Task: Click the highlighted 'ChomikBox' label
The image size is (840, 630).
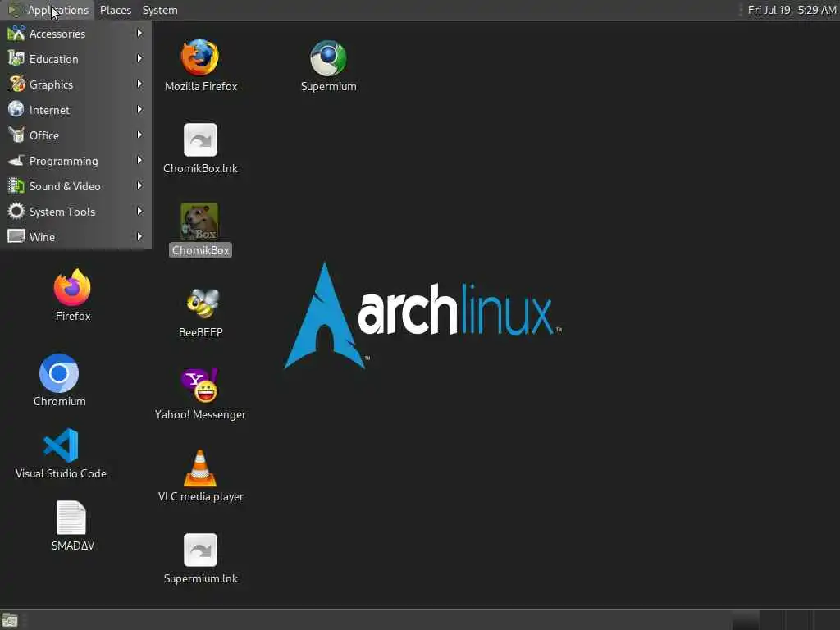Action: click(200, 250)
